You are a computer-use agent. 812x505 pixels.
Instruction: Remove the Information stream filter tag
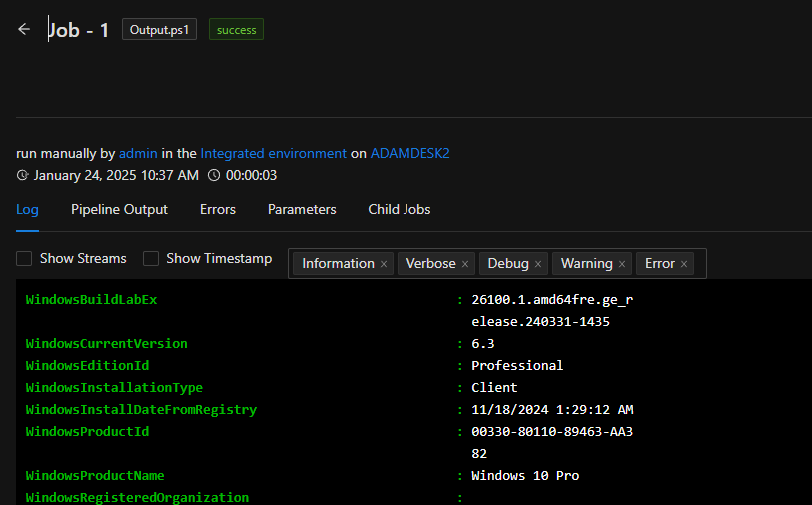(384, 264)
